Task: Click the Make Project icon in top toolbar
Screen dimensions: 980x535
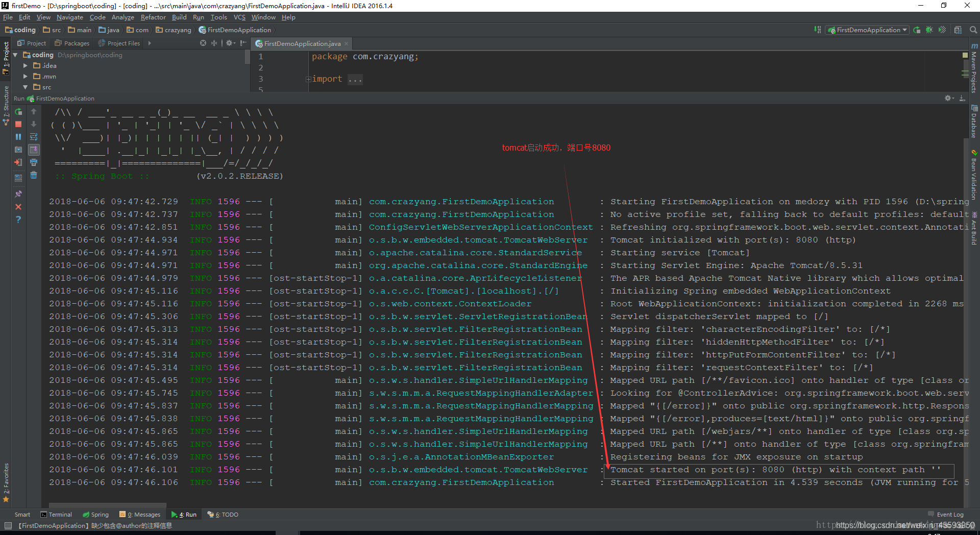Action: coord(818,30)
